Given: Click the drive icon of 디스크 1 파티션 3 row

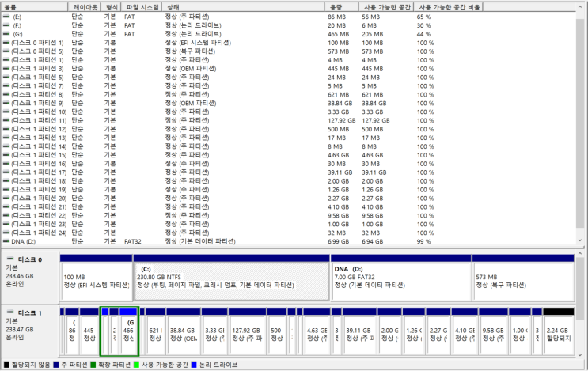Looking at the screenshot, I should [6, 68].
